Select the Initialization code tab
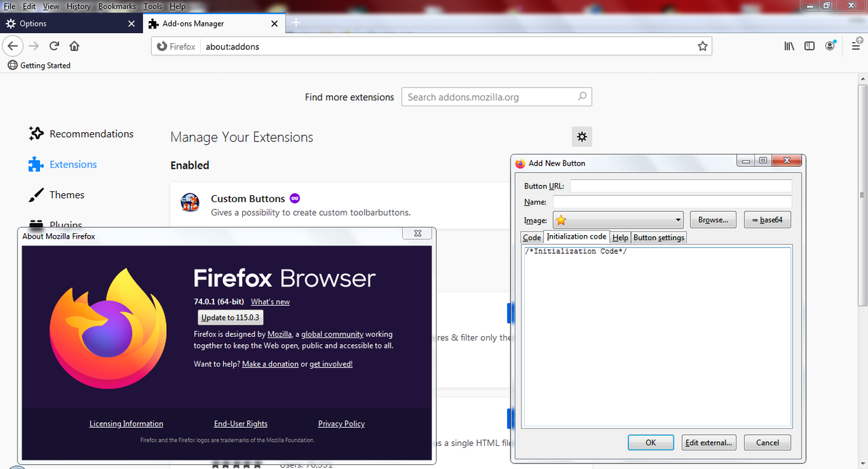This screenshot has height=469, width=868. [576, 237]
